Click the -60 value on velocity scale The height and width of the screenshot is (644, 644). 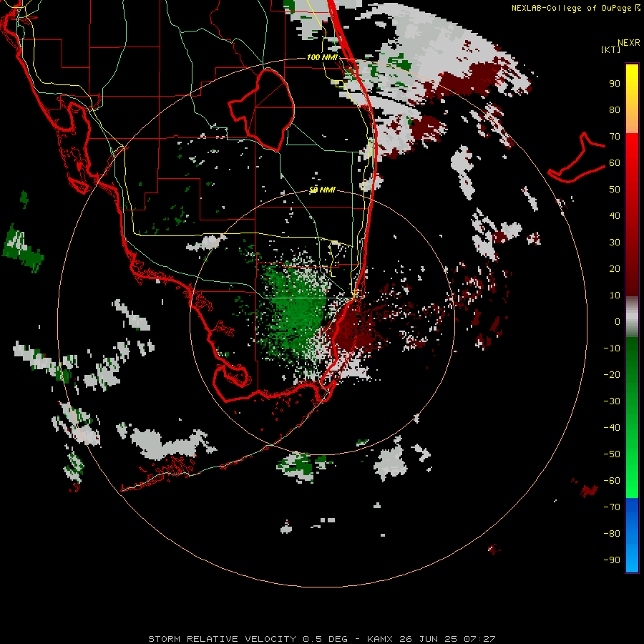(612, 481)
